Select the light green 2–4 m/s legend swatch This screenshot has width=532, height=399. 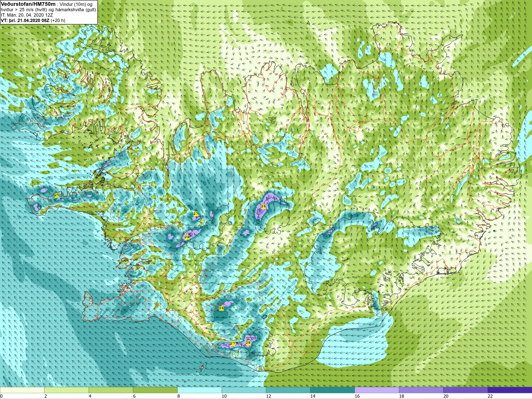[x=66, y=390]
